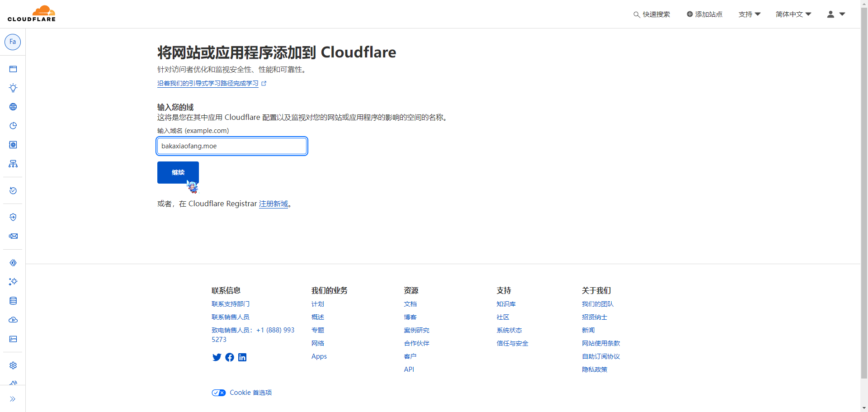Click the pie chart Analytics icon

click(x=13, y=126)
